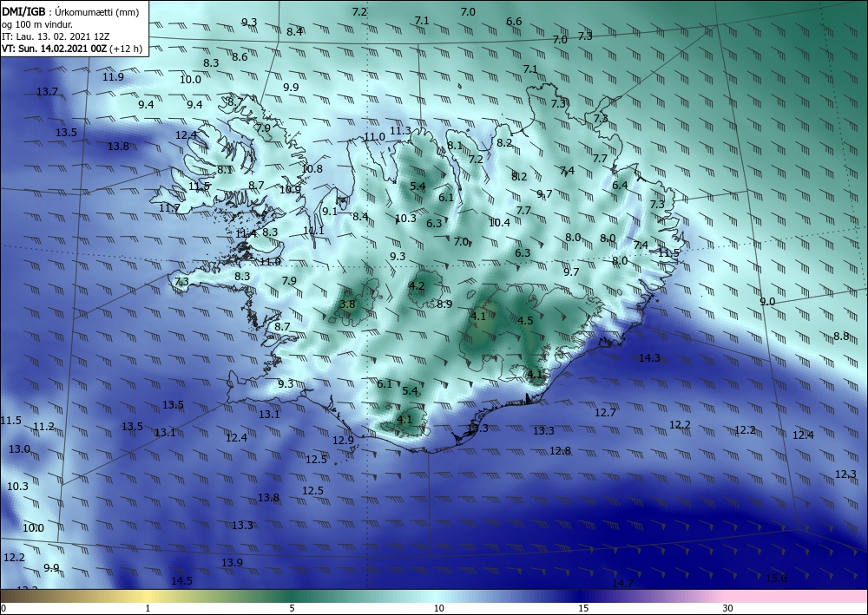868x615 pixels.
Task: Click the map value 11.9
Action: point(113,77)
